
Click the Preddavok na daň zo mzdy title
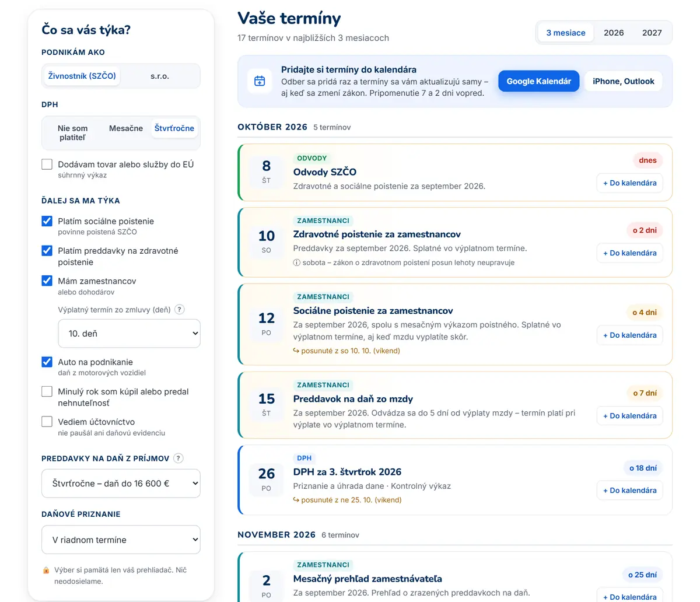[353, 399]
